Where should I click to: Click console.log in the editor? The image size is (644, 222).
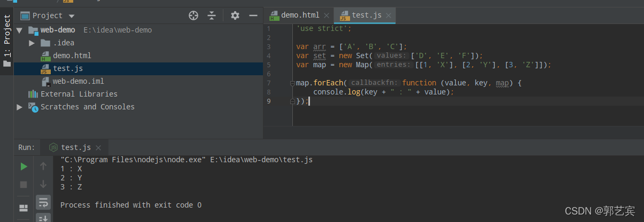337,92
